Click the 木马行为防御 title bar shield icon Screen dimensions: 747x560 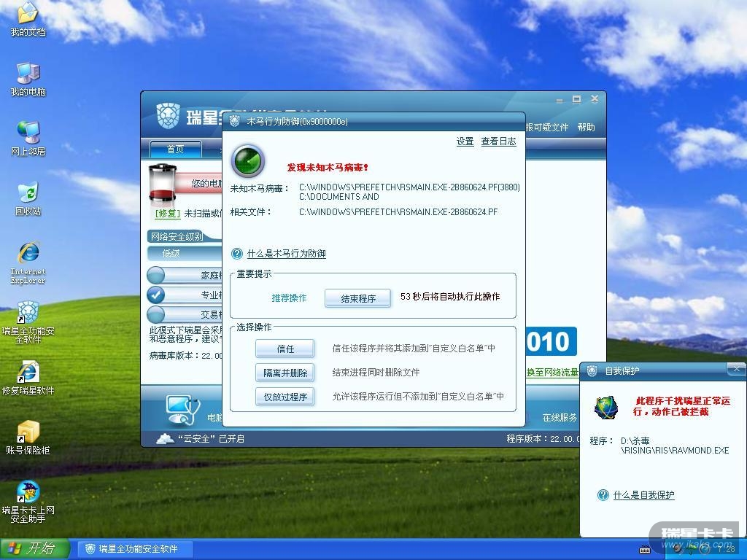234,122
